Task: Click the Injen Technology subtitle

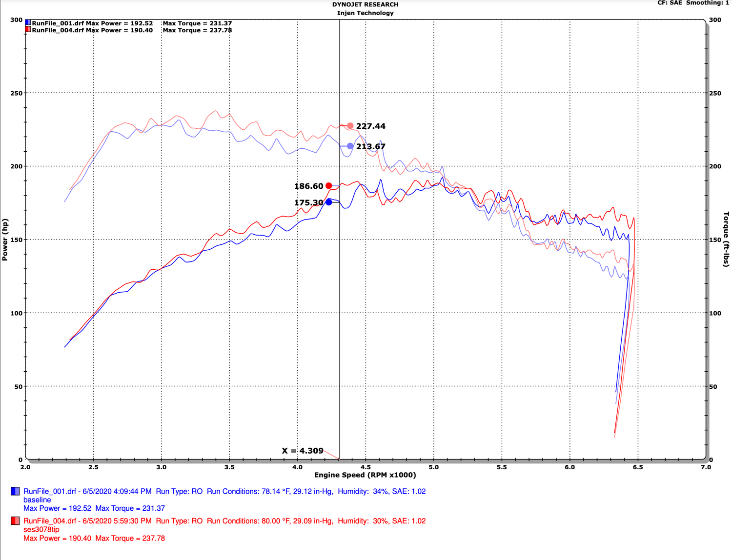Action: (x=366, y=13)
